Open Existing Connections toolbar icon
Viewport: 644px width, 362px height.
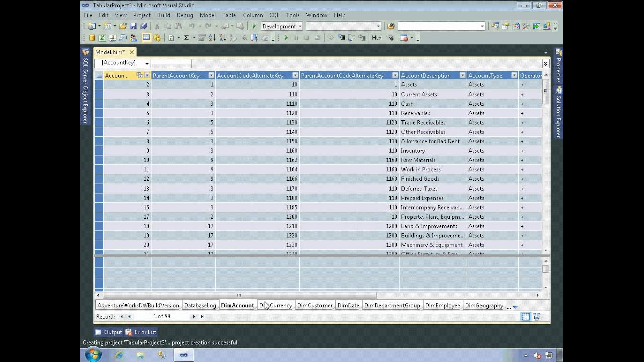113,38
